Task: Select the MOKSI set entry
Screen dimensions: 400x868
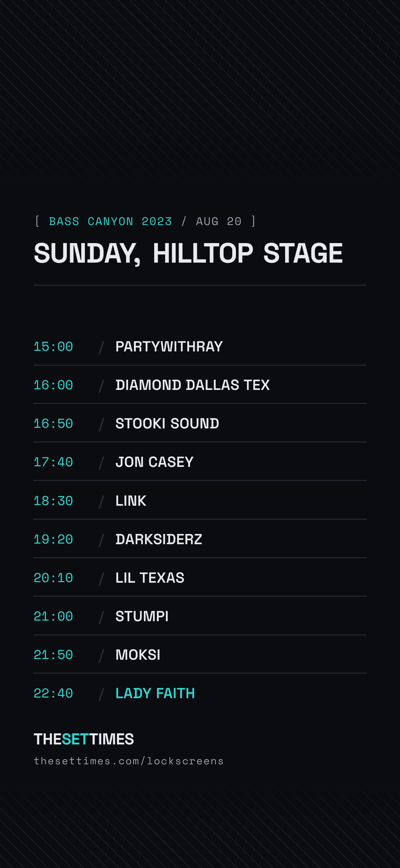Action: pos(200,654)
